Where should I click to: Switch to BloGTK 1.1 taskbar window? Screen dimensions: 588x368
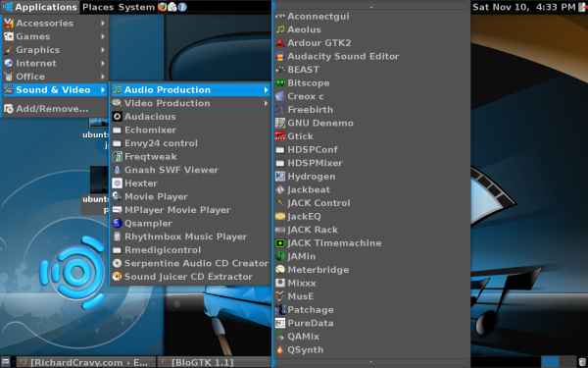pyautogui.click(x=214, y=362)
